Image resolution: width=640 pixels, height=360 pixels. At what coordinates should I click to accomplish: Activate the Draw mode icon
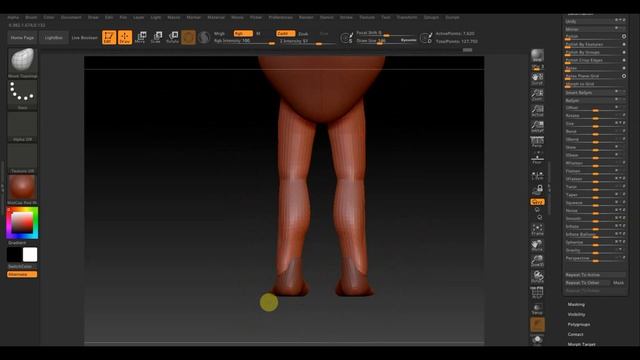pyautogui.click(x=125, y=37)
